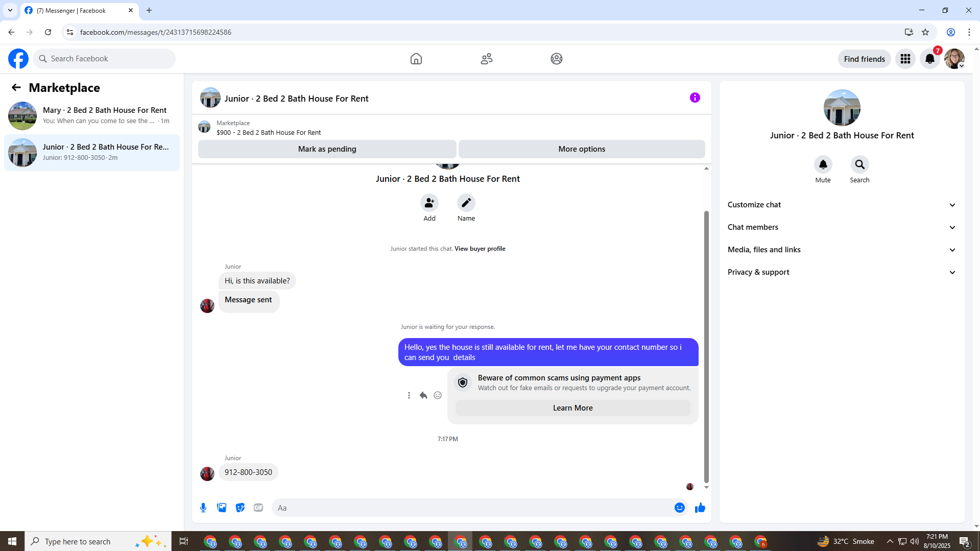Choose a GIF icon

(258, 508)
